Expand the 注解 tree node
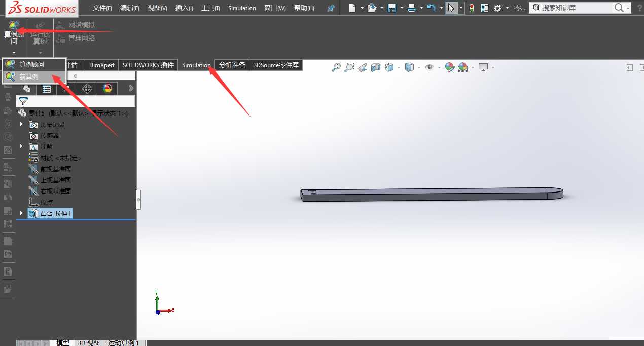644x346 pixels. click(x=21, y=146)
